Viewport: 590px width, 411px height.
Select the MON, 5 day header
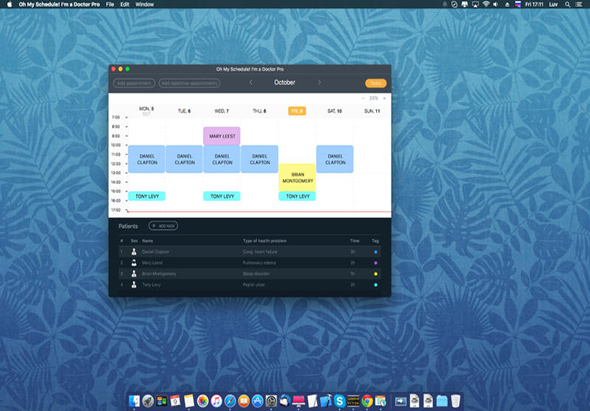[146, 111]
